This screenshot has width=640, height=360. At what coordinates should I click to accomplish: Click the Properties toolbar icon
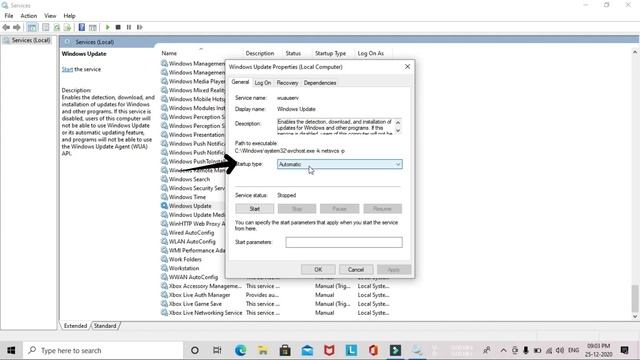[46, 27]
